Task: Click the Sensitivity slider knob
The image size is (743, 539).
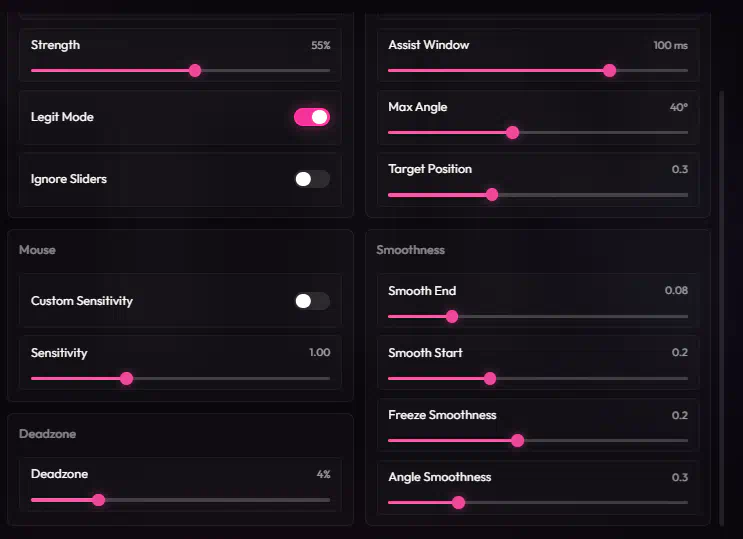Action: (x=126, y=378)
